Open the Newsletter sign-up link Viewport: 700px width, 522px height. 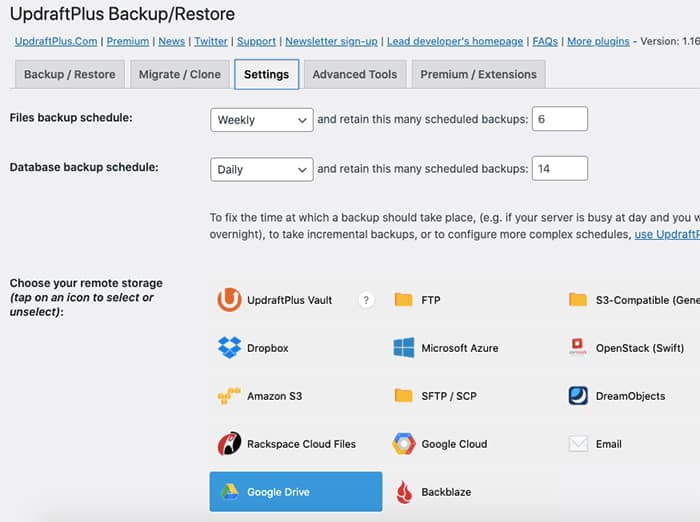pyautogui.click(x=331, y=42)
